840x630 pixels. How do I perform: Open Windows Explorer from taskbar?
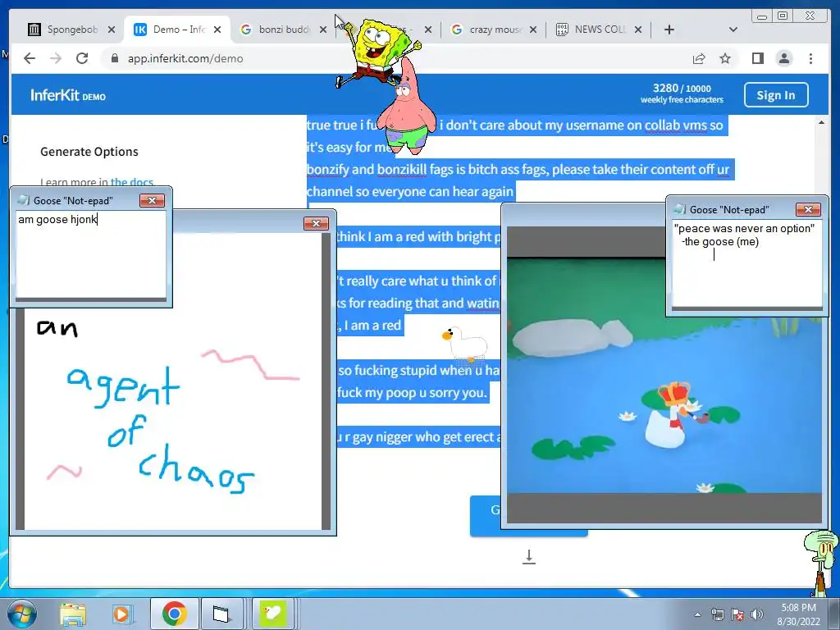click(x=73, y=614)
